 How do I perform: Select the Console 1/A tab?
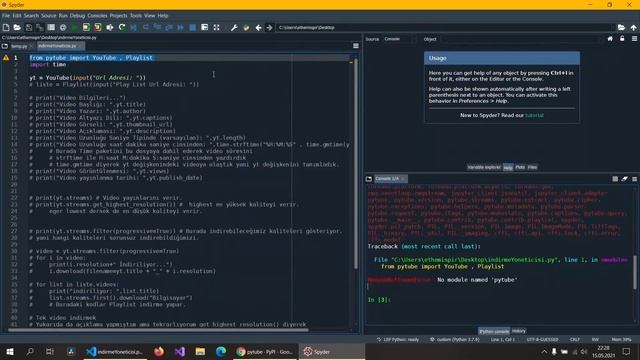click(x=390, y=179)
